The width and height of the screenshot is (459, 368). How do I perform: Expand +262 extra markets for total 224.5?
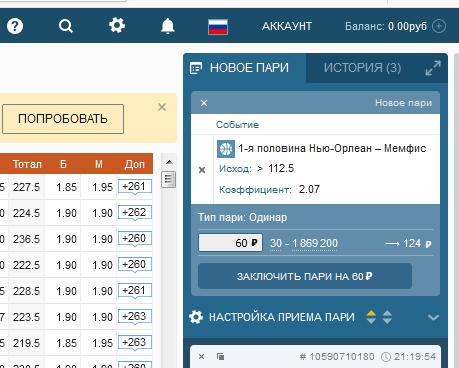[x=135, y=212]
